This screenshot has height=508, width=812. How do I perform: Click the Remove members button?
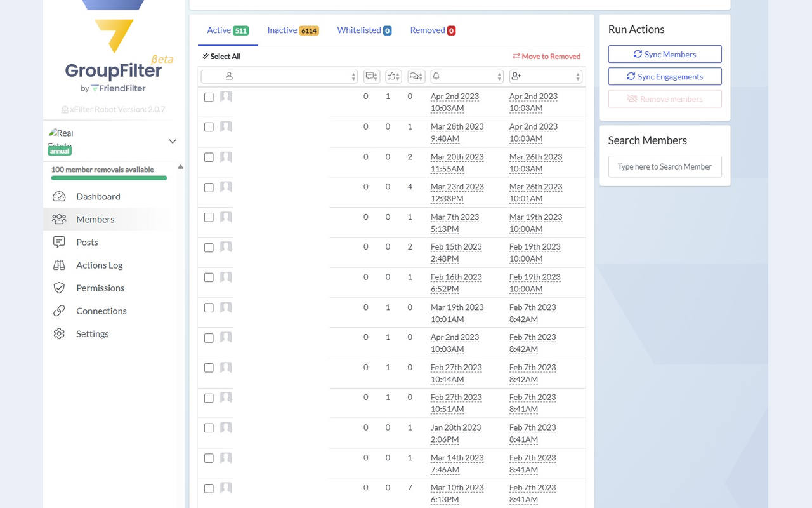tap(665, 99)
